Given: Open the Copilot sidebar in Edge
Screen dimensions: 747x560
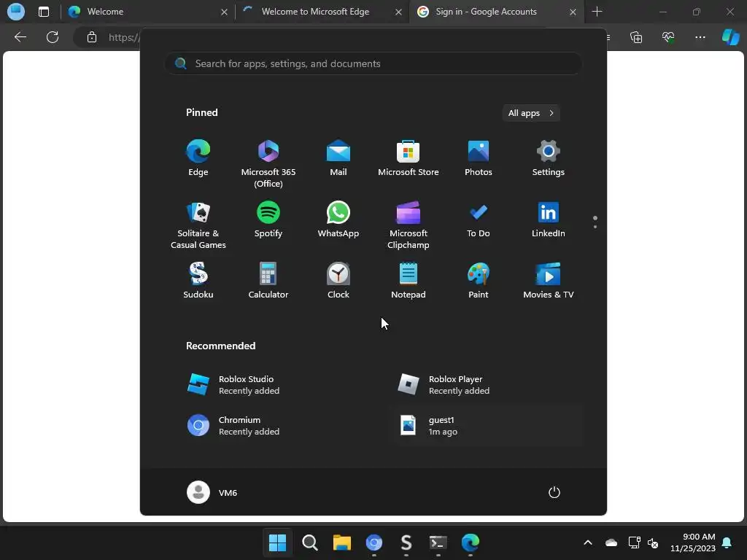Looking at the screenshot, I should pos(730,37).
